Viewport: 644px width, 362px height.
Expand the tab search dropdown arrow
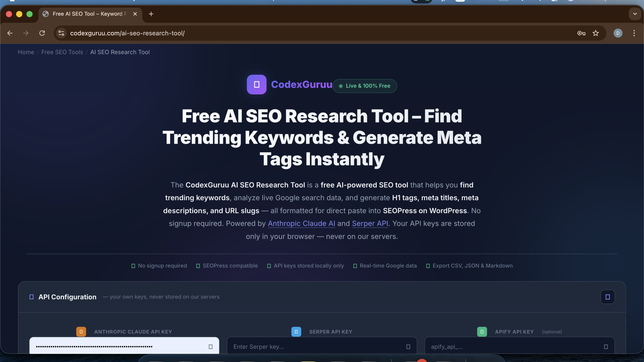pos(635,14)
